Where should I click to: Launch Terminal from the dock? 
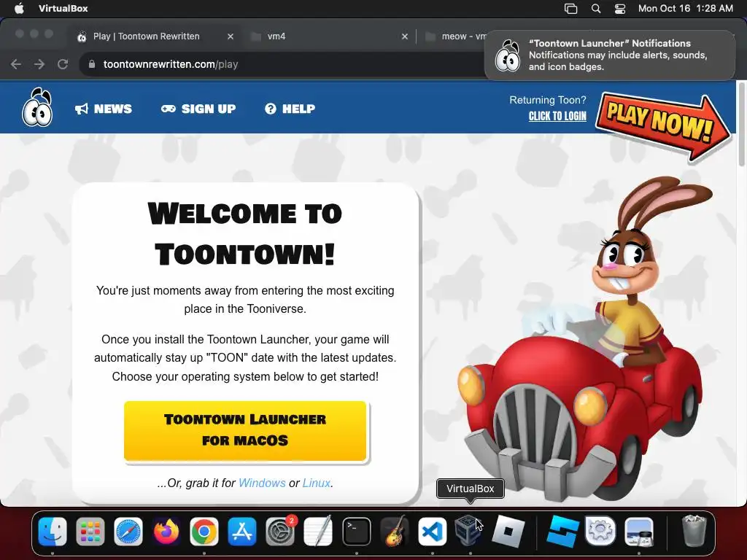tap(356, 532)
